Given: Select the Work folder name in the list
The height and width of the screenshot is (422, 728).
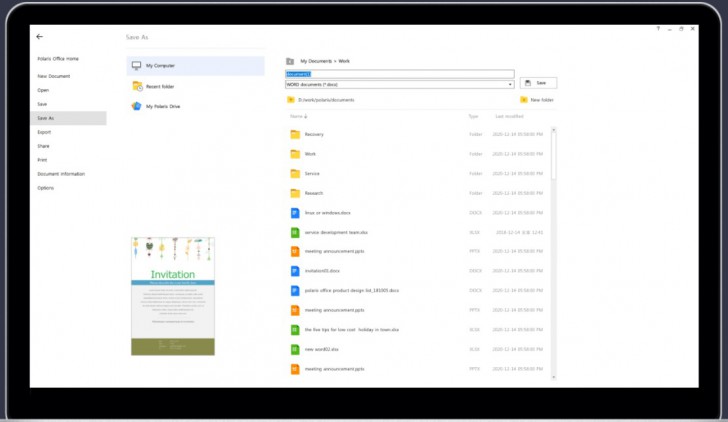Looking at the screenshot, I should 310,154.
